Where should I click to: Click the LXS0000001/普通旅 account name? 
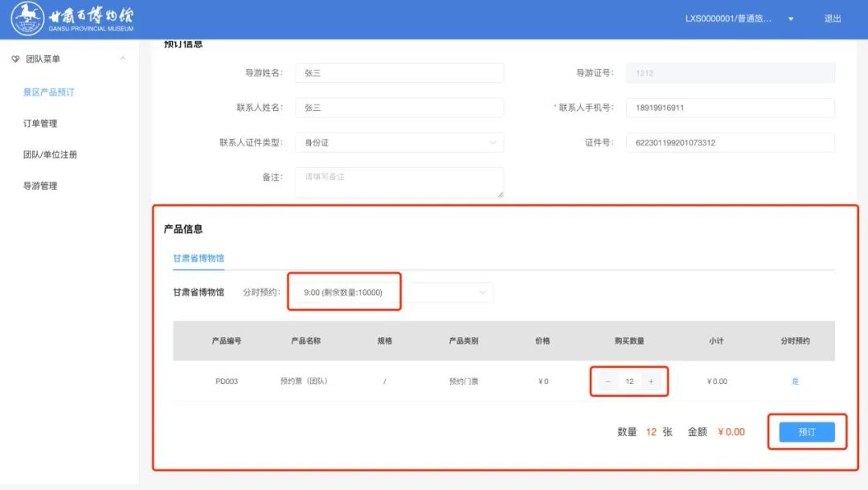click(x=728, y=18)
